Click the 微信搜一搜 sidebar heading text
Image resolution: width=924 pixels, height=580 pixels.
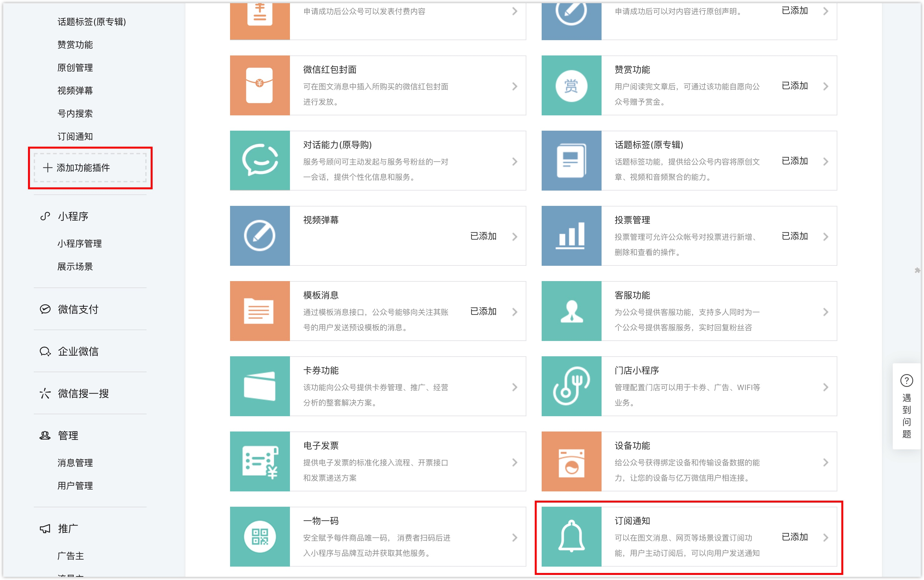(83, 394)
